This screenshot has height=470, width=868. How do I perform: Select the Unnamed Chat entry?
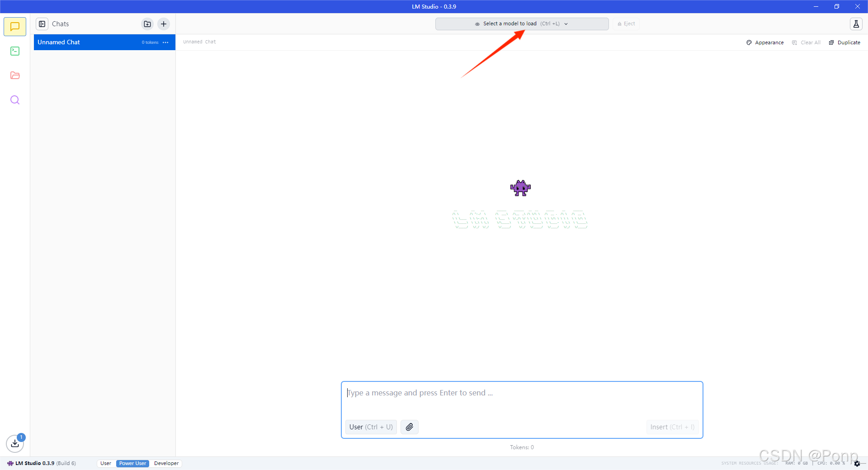(104, 42)
